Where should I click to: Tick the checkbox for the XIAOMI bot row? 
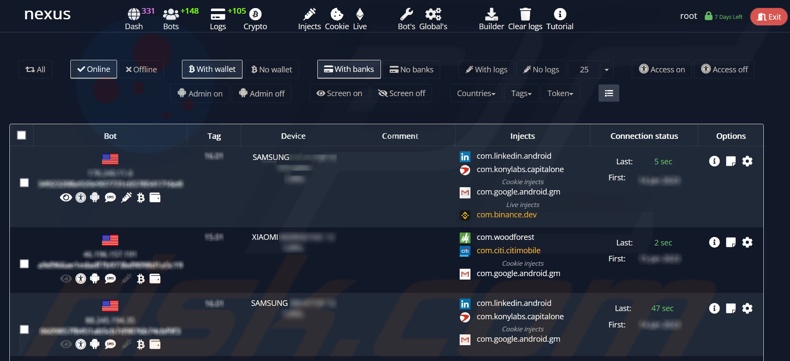24,264
